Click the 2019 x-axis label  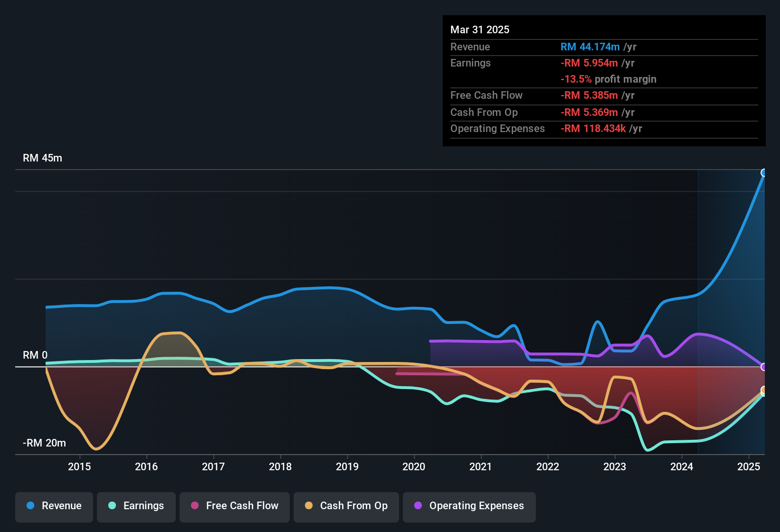tap(347, 466)
